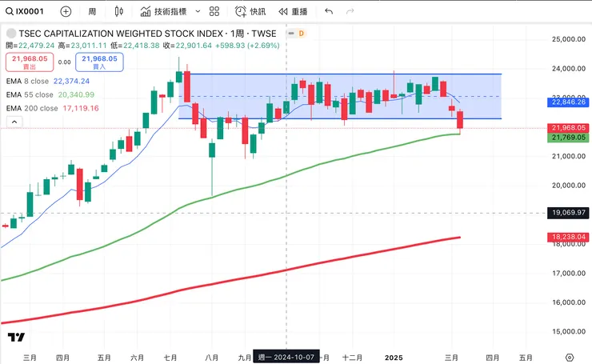Open chart settings gear icon
Screen dimensions: 592x364
pyautogui.click(x=569, y=357)
